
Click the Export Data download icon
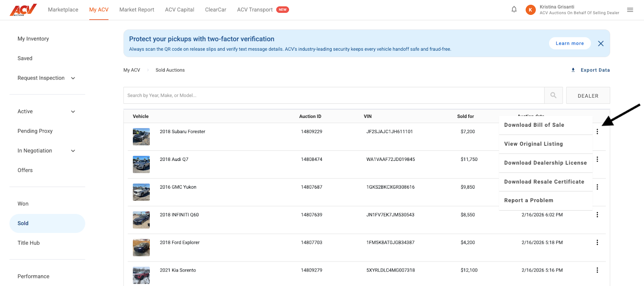(573, 70)
